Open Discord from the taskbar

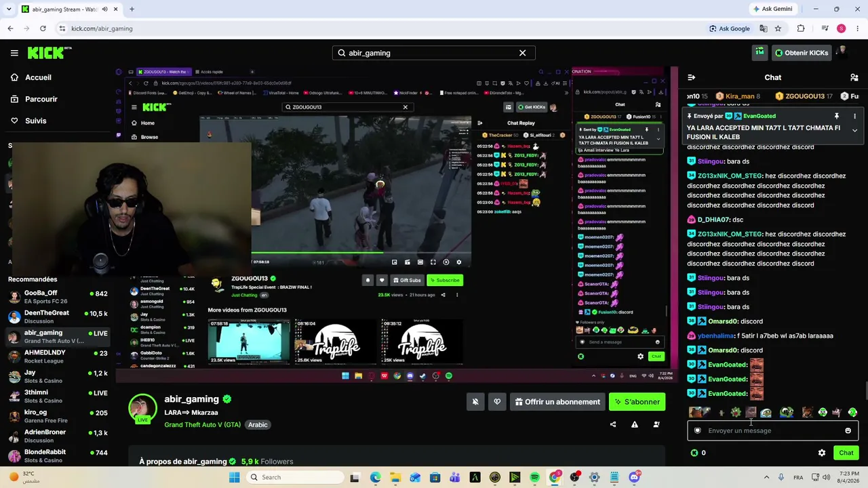tap(634, 477)
